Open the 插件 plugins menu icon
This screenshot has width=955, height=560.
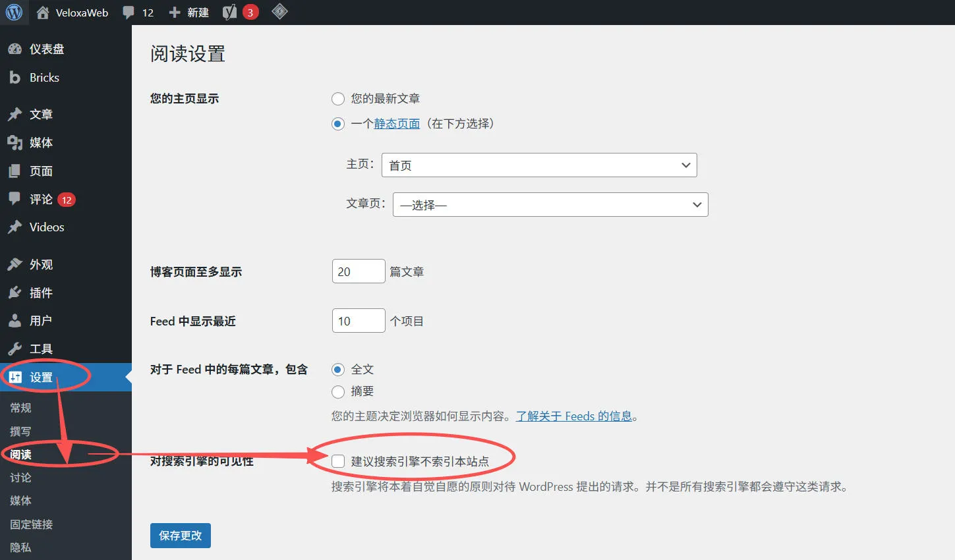coord(14,293)
